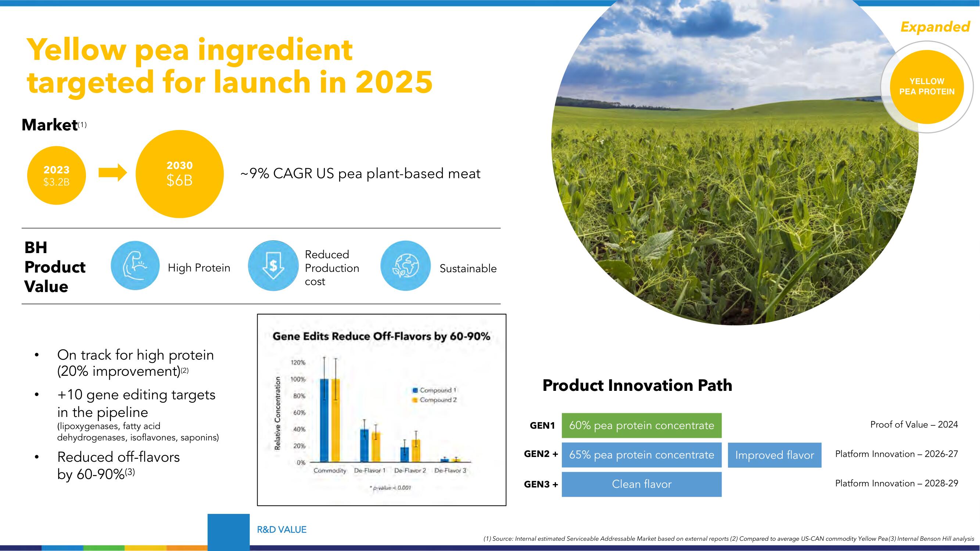Click the Sustainable label
Image resolution: width=980 pixels, height=551 pixels.
point(468,269)
